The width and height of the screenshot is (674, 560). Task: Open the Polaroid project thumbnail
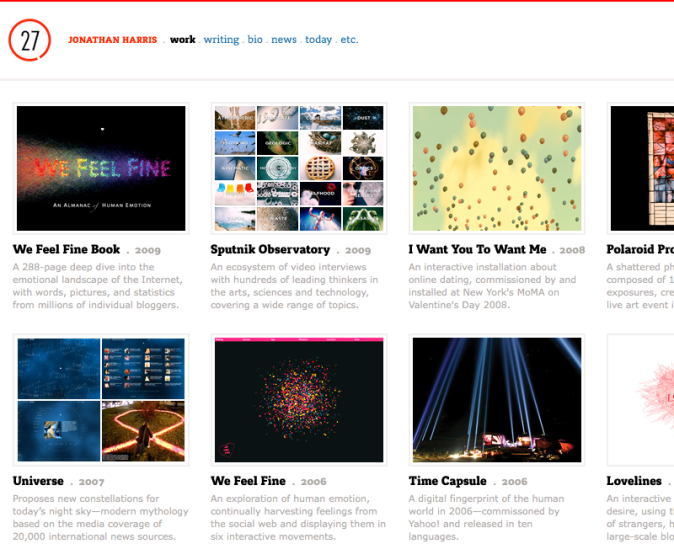click(641, 168)
